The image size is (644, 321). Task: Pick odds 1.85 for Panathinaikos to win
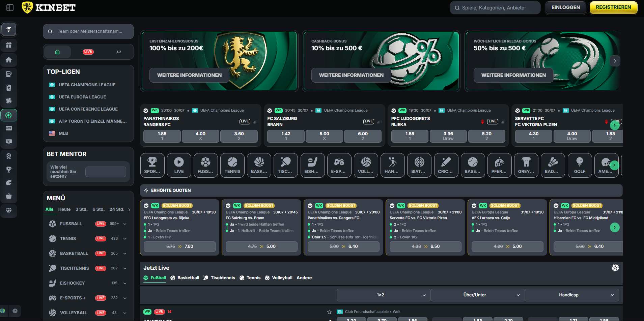click(162, 136)
